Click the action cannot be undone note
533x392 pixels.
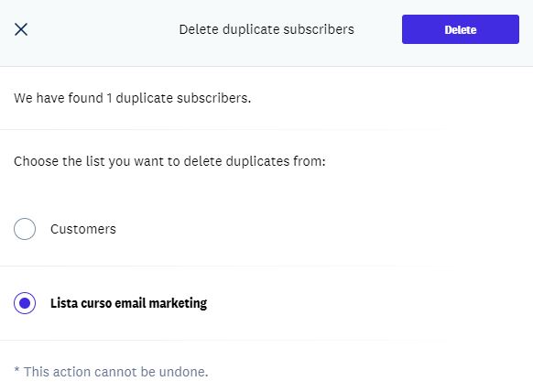(111, 372)
